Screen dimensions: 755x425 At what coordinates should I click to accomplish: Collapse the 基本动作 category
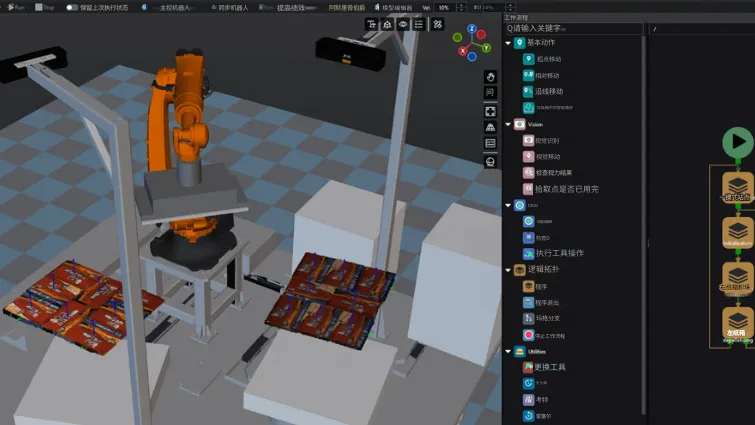508,43
